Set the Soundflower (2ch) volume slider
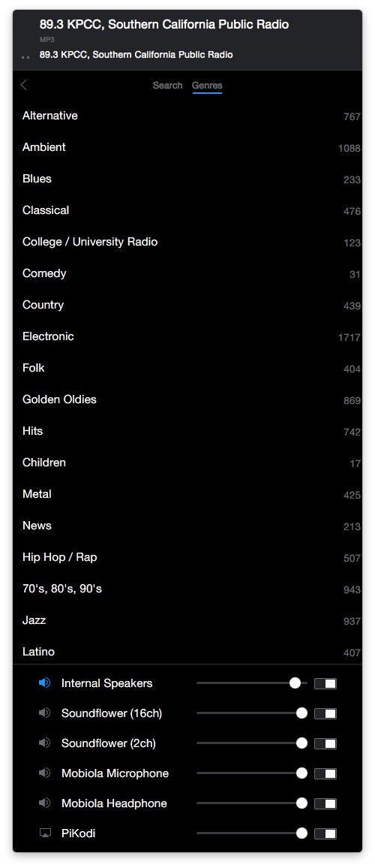 (x=252, y=743)
